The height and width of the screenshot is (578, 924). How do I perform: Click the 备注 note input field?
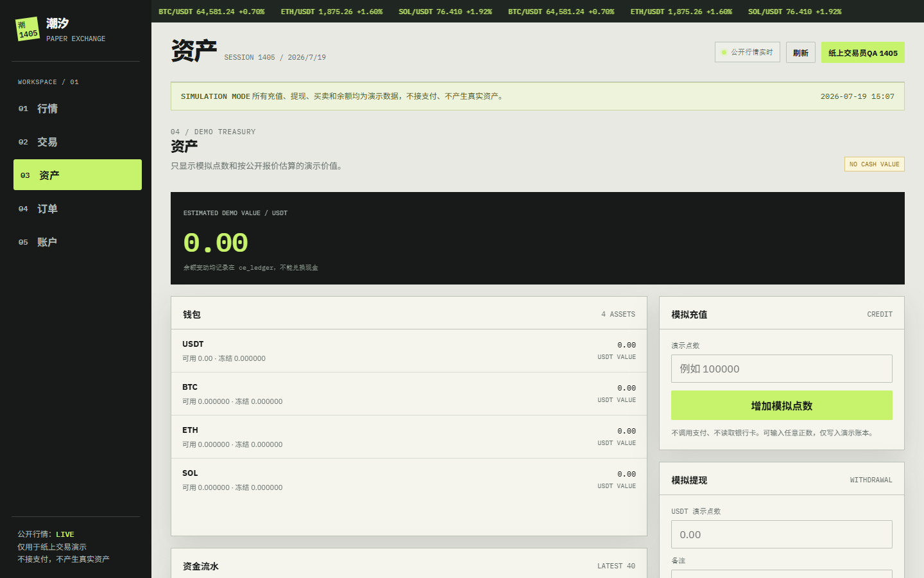[782, 574]
